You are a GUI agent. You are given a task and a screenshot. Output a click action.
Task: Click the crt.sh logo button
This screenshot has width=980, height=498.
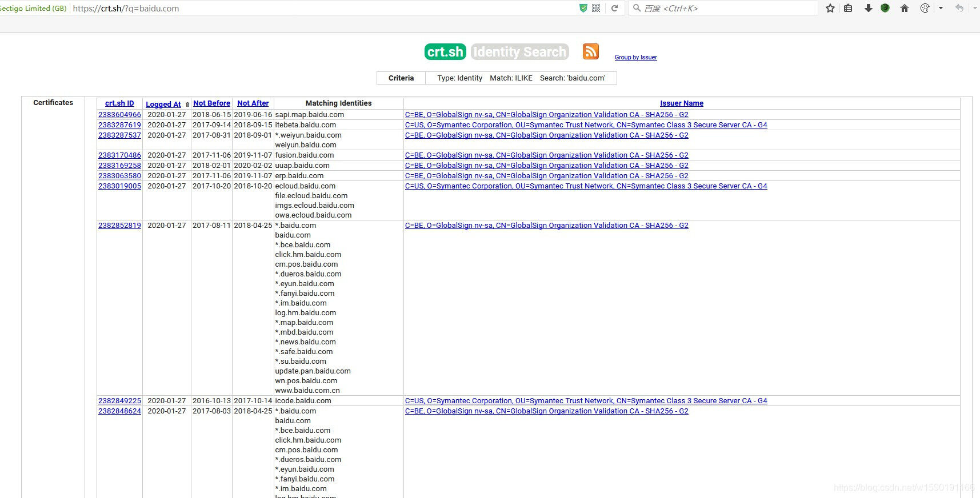click(445, 52)
